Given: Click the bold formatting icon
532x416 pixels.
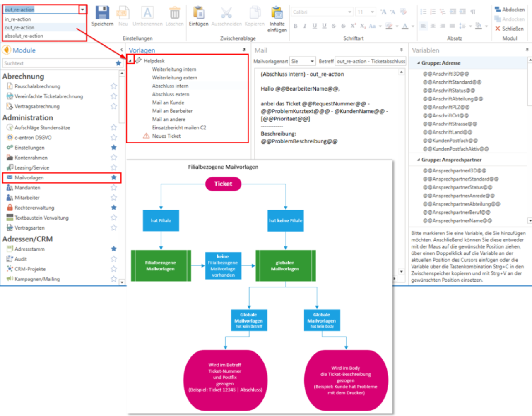Looking at the screenshot, I should 296,26.
